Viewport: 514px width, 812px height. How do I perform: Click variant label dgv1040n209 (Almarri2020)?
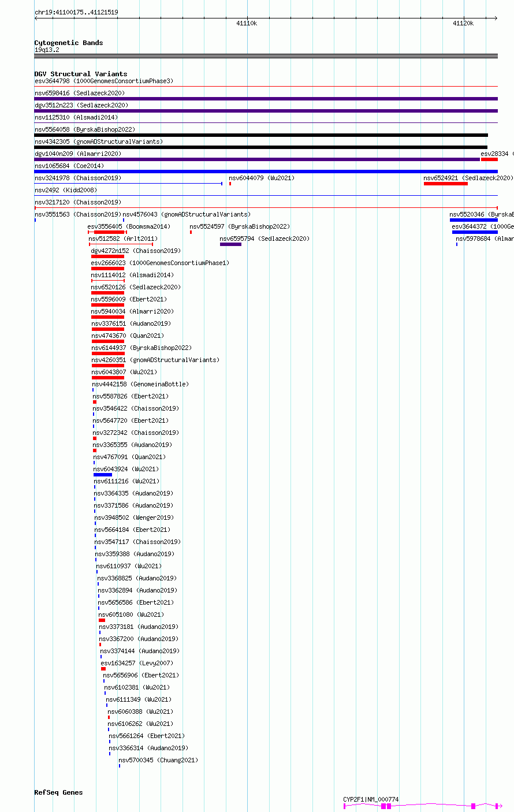78,154
